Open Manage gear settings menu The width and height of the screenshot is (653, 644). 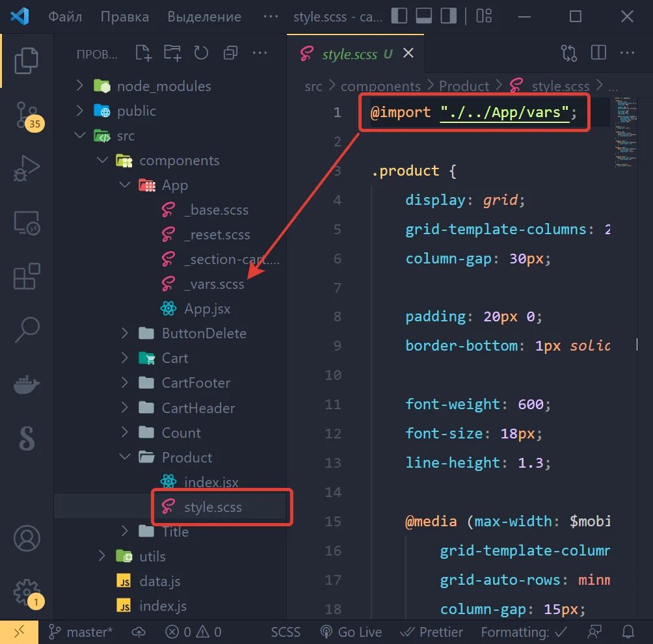[x=27, y=593]
